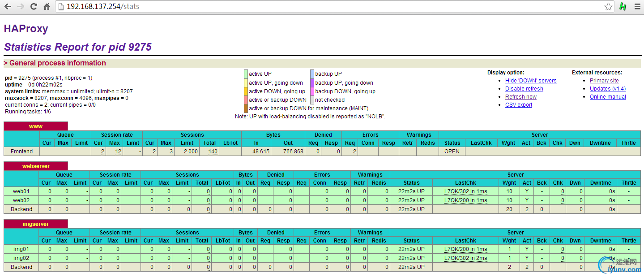This screenshot has height=277, width=644.
Task: Open the green H extension icon
Action: 623,7
